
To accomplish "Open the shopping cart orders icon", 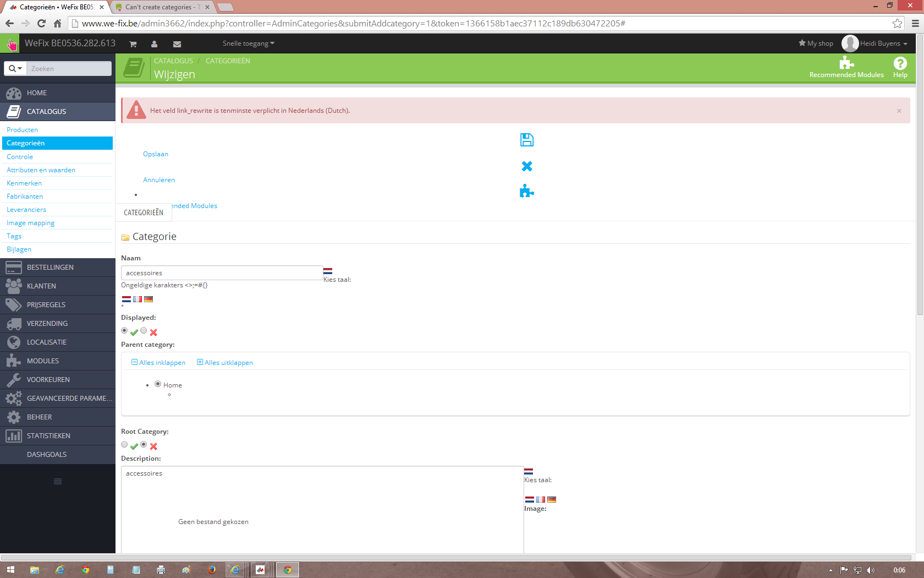I will point(133,44).
